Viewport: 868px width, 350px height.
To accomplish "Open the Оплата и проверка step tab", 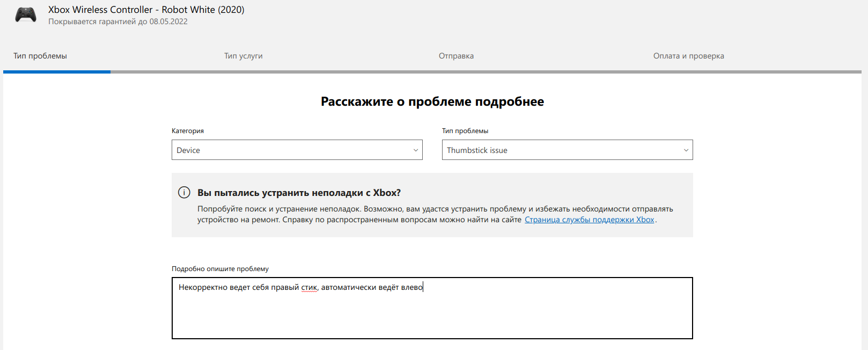I will point(688,56).
